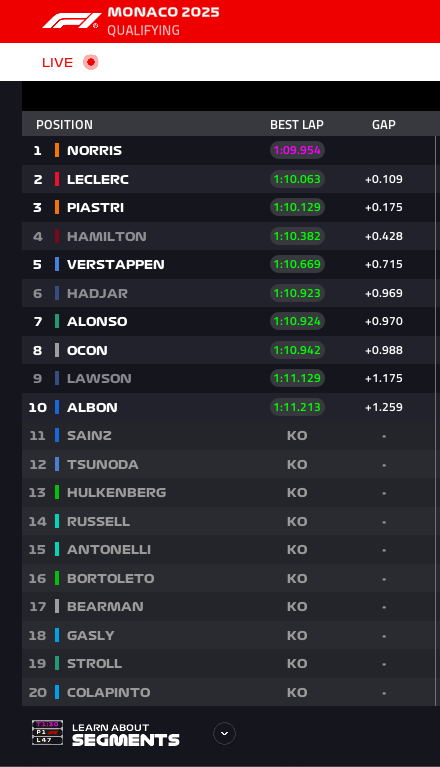
Task: Select Norris's purple 1:09.954 lap time
Action: pos(297,150)
